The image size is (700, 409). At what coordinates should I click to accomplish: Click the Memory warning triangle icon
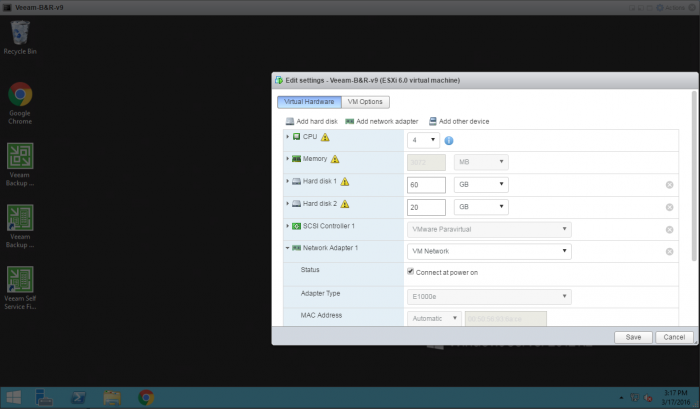[335, 159]
